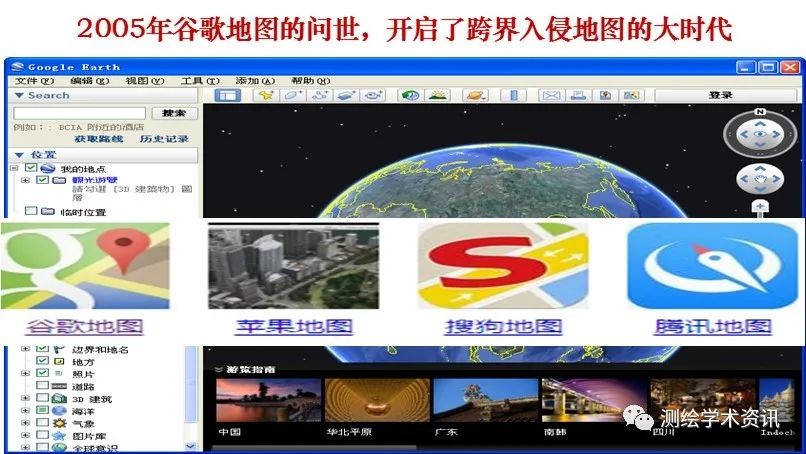The height and width of the screenshot is (454, 806).
Task: Uncheck the 我的地点 checkbox
Action: [x=31, y=168]
